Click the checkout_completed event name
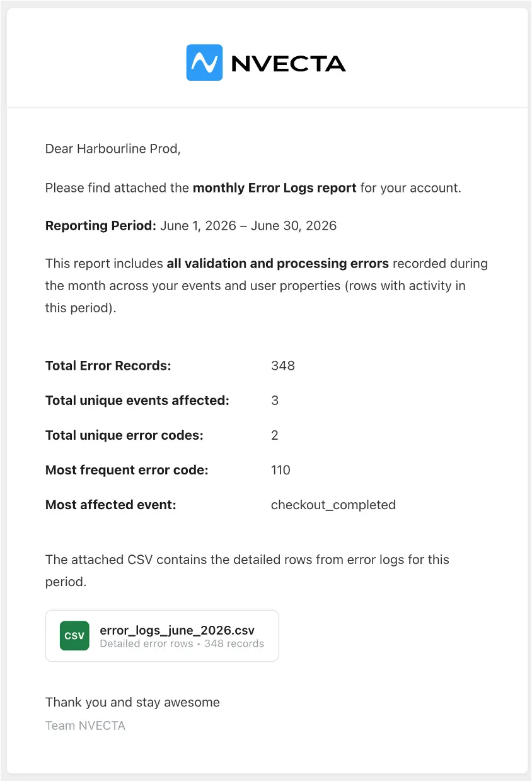 pyautogui.click(x=333, y=505)
